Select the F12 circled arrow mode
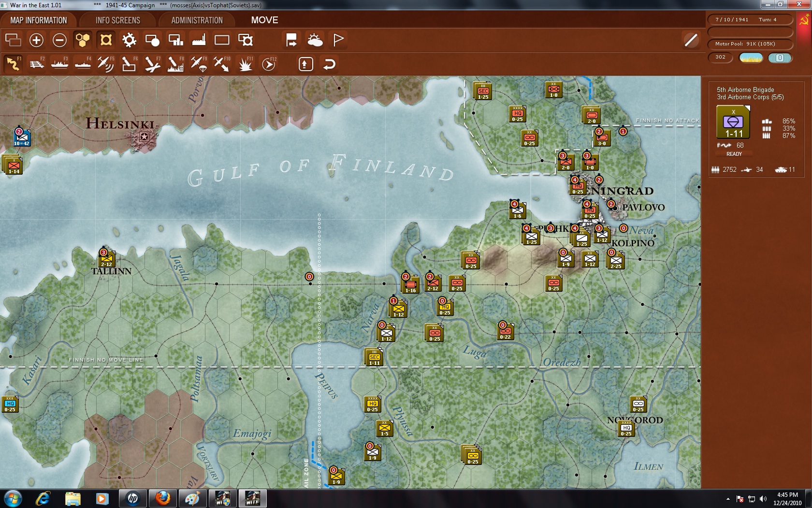Screen dimensions: 812x508 coord(269,64)
